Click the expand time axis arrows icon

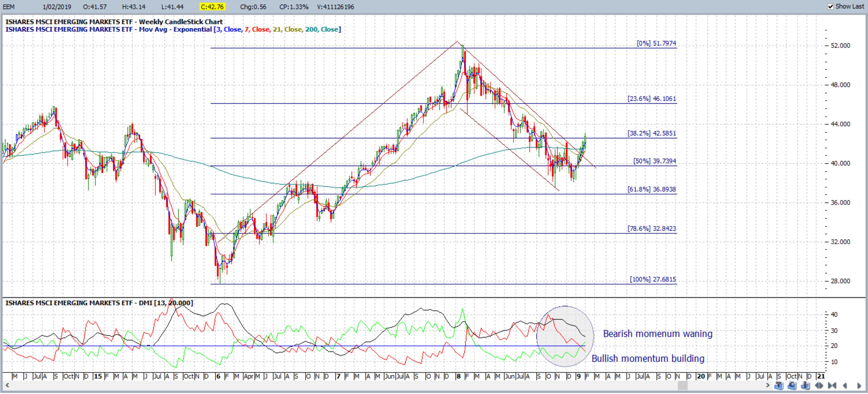pos(819,386)
